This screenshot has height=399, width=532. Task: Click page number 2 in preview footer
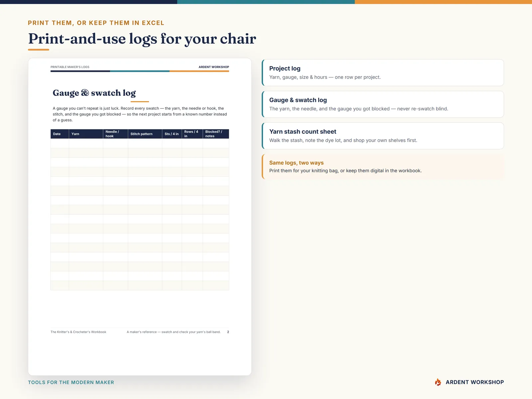(228, 332)
